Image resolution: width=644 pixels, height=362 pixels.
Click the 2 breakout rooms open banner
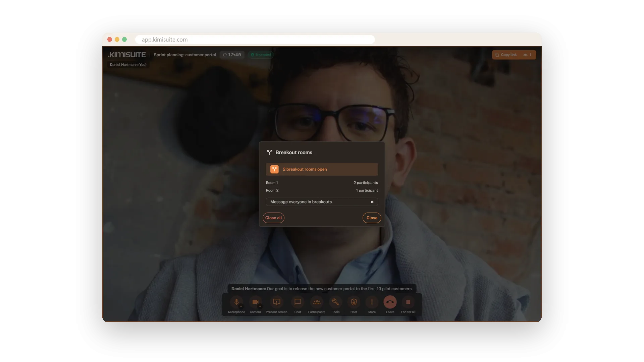tap(322, 169)
